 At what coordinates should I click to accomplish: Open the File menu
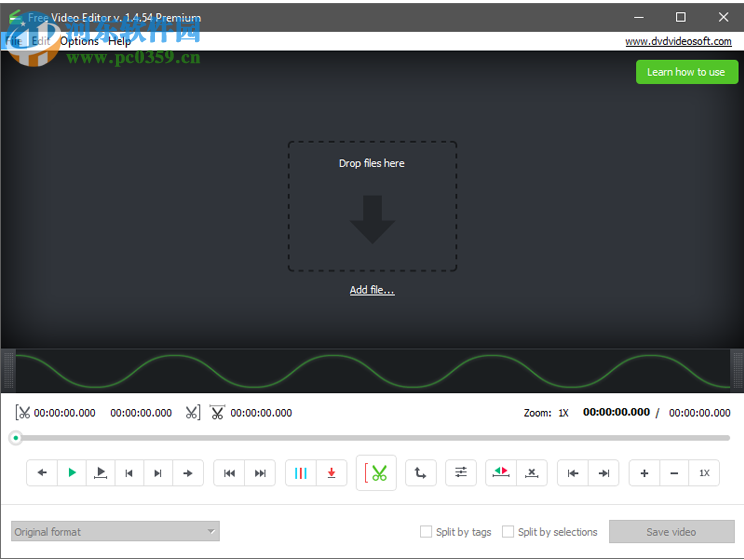(14, 41)
